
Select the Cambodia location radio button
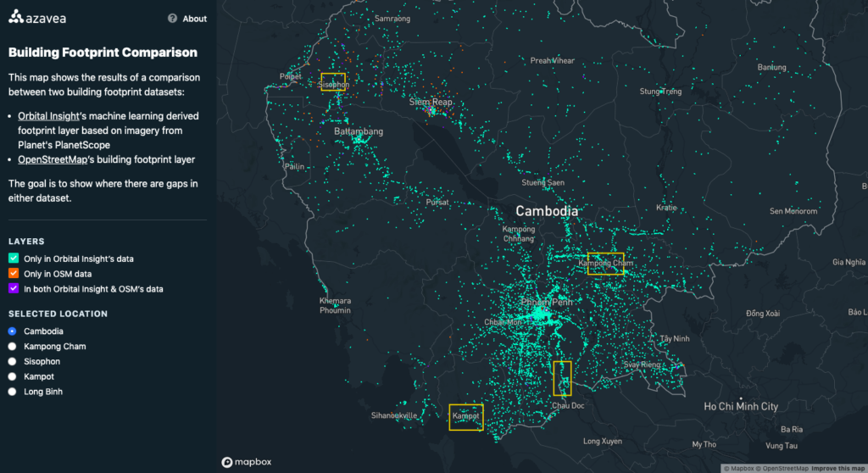12,331
